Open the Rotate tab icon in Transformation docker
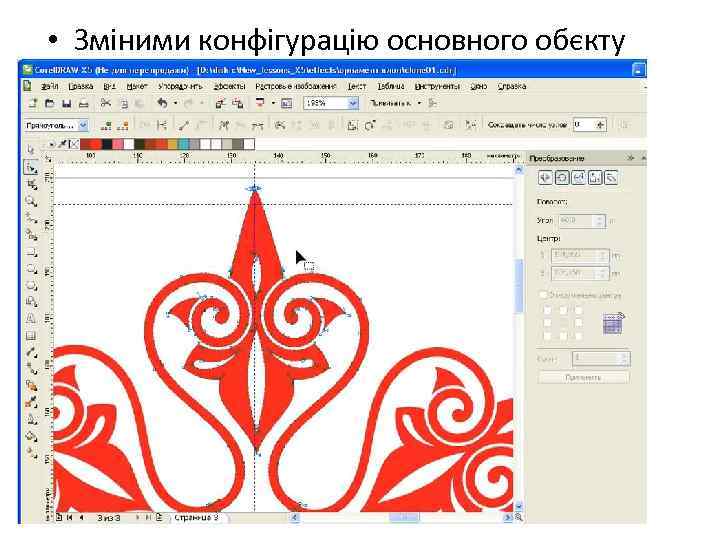 [x=562, y=178]
